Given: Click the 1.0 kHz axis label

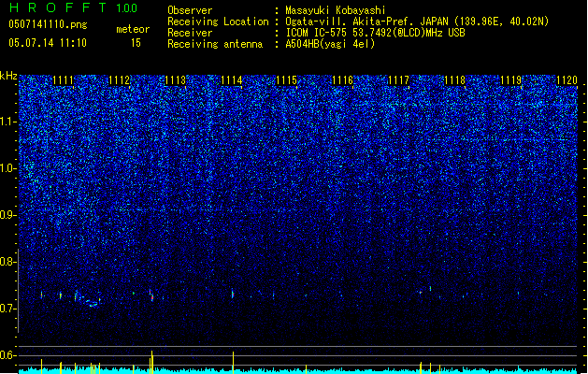Looking at the screenshot, I should tap(7, 168).
